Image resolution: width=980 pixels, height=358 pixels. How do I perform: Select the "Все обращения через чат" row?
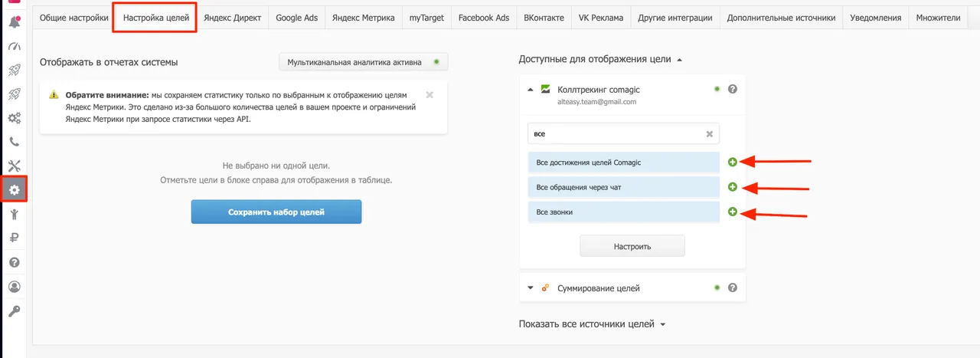coord(624,187)
